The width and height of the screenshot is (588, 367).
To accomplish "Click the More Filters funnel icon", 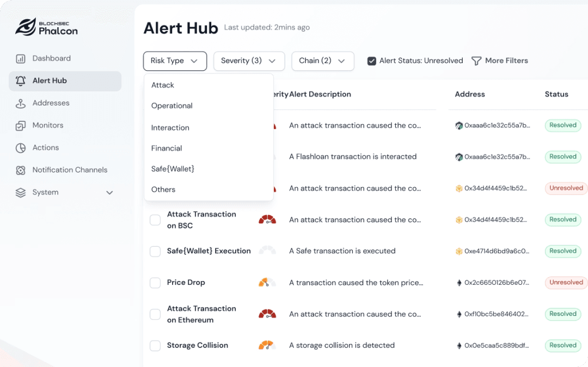I will pos(476,61).
